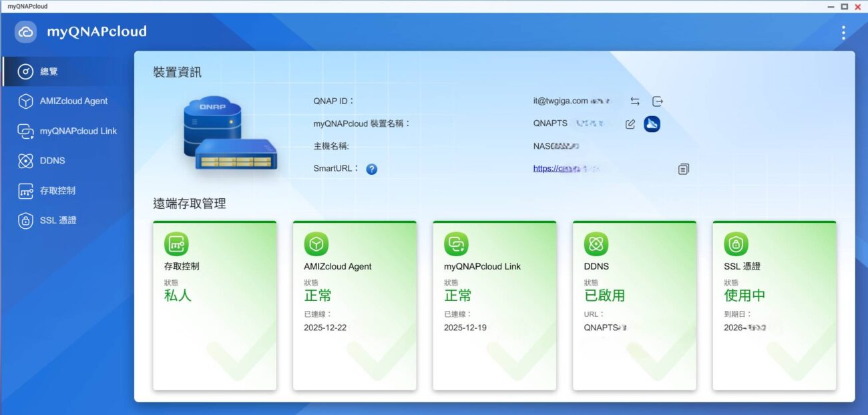The height and width of the screenshot is (415, 868).
Task: Open AMIZcloud Agent in the sidebar
Action: click(73, 101)
